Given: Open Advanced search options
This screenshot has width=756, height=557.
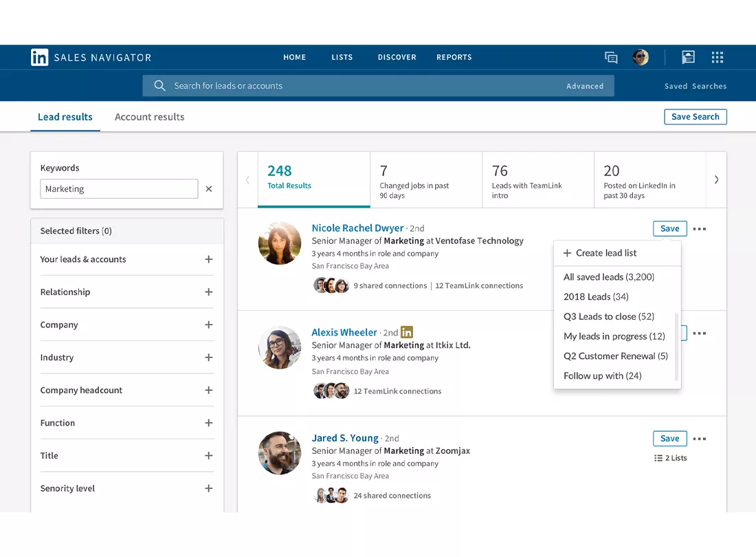Looking at the screenshot, I should (585, 86).
